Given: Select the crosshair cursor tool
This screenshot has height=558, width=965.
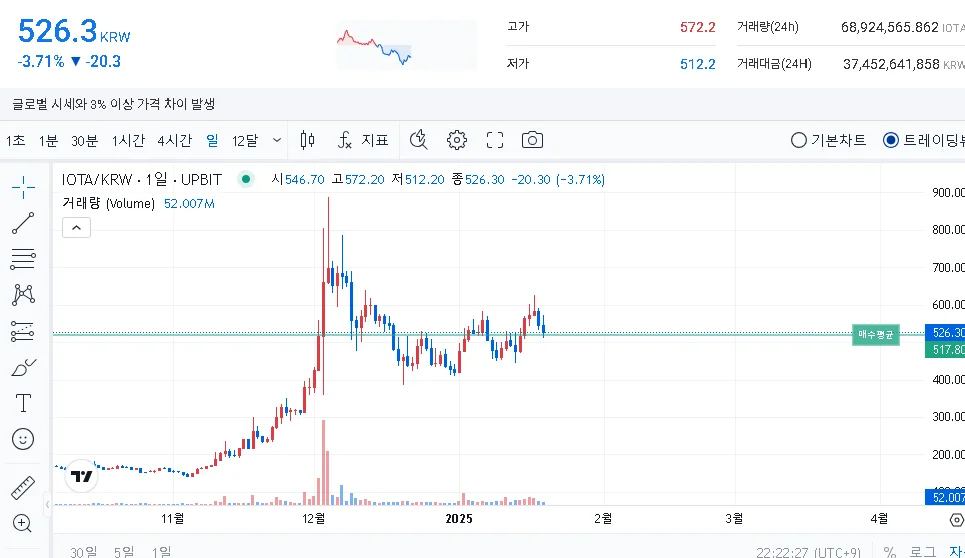Looking at the screenshot, I should [x=22, y=186].
